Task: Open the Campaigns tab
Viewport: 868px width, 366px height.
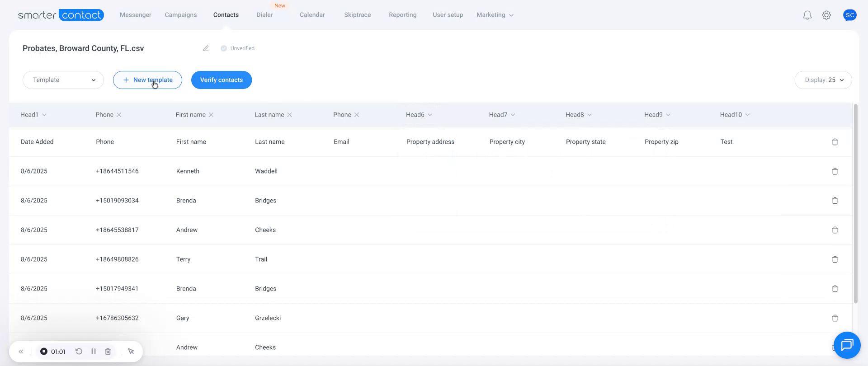Action: [181, 15]
